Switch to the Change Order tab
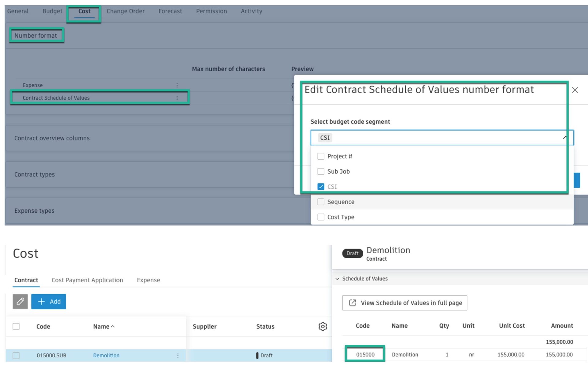This screenshot has width=588, height=369. 126,11
